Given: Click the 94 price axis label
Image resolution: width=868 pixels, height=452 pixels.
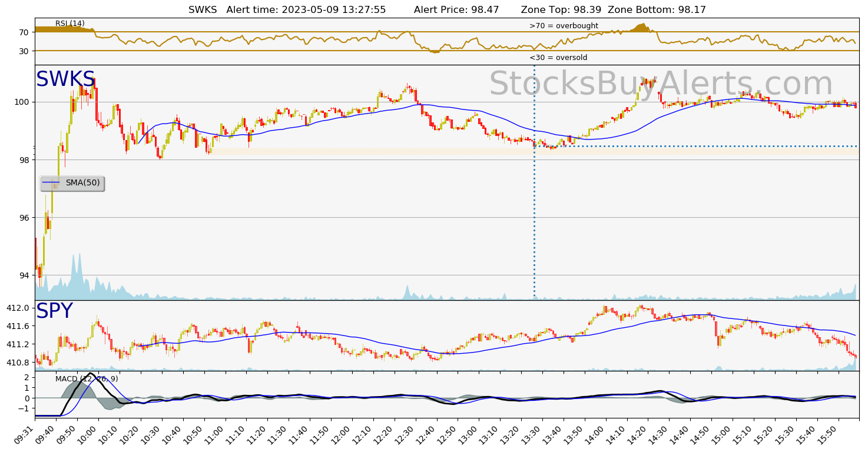Looking at the screenshot, I should tap(24, 275).
